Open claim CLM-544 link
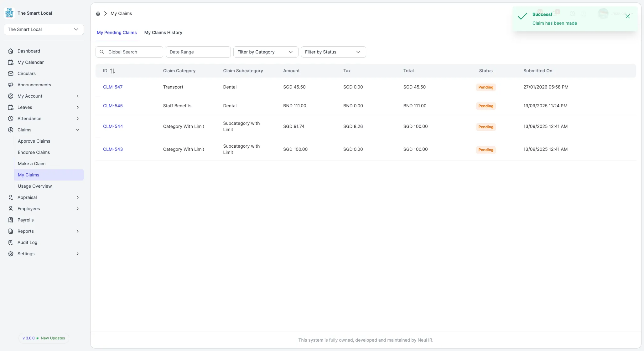 [x=113, y=126]
